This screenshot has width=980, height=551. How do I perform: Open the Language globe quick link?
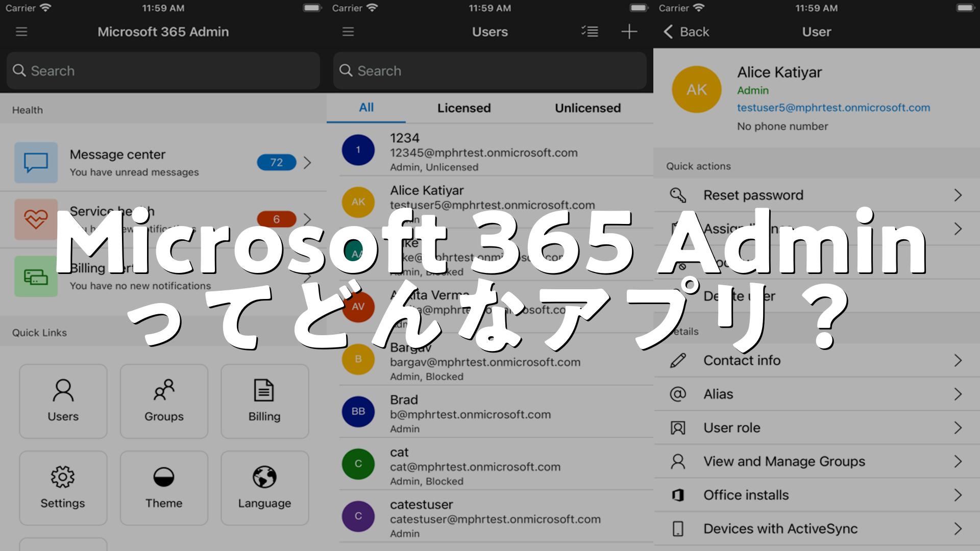[264, 488]
